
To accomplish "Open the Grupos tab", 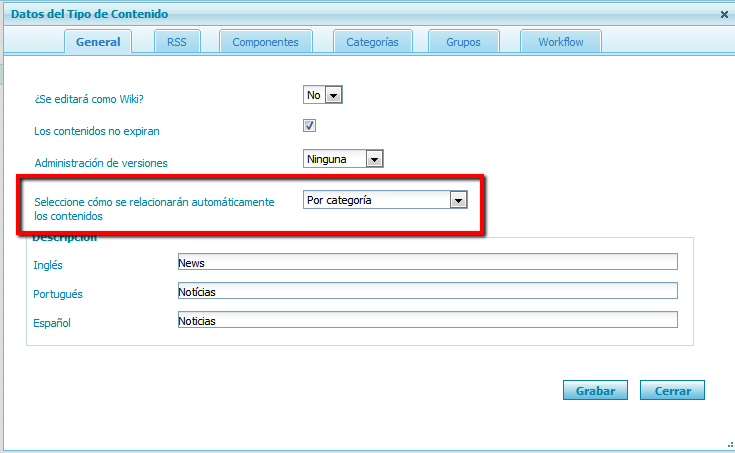I will 464,42.
